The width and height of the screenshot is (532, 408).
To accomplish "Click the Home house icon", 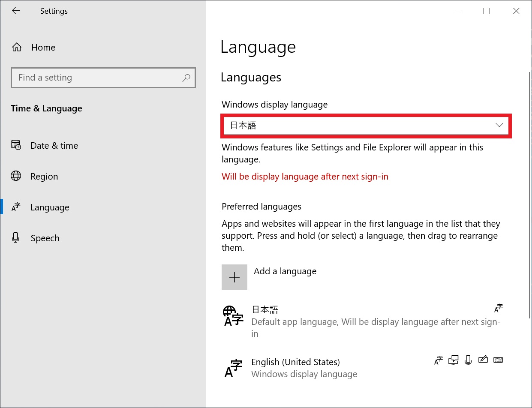I will click(x=17, y=48).
